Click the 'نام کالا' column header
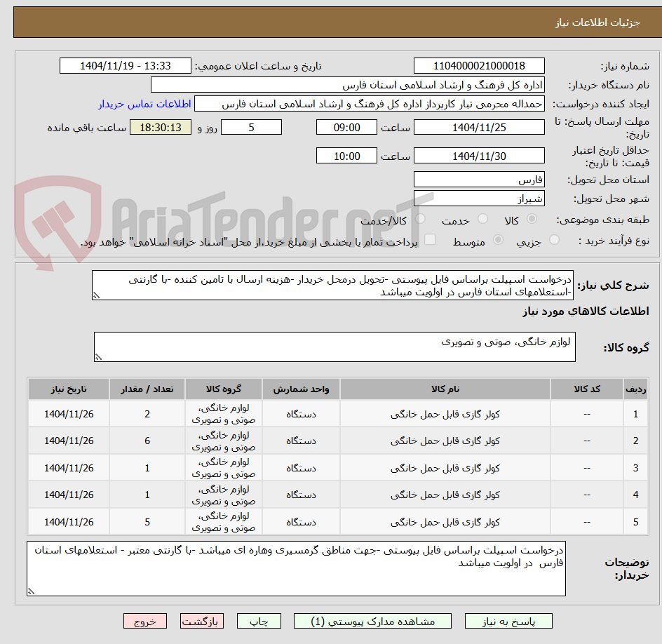 click(x=445, y=389)
